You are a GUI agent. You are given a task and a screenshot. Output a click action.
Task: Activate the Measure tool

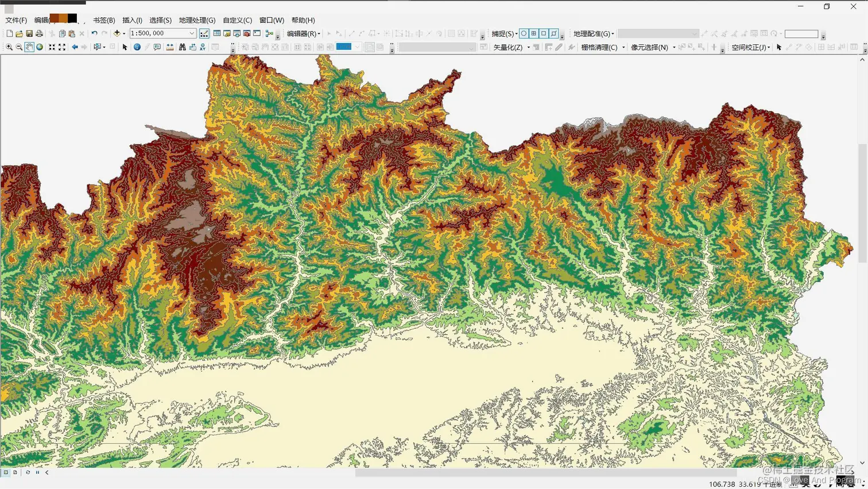click(x=170, y=47)
